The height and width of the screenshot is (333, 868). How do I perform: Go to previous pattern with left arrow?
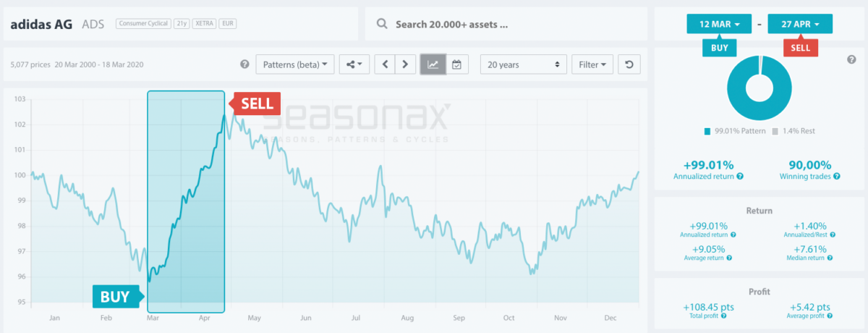pyautogui.click(x=386, y=64)
